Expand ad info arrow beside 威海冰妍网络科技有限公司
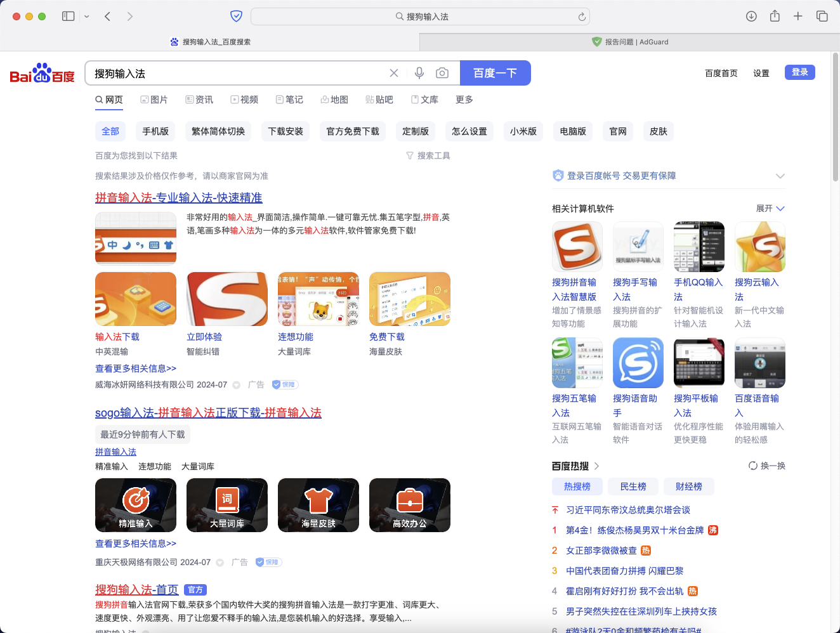This screenshot has height=633, width=840. click(236, 385)
